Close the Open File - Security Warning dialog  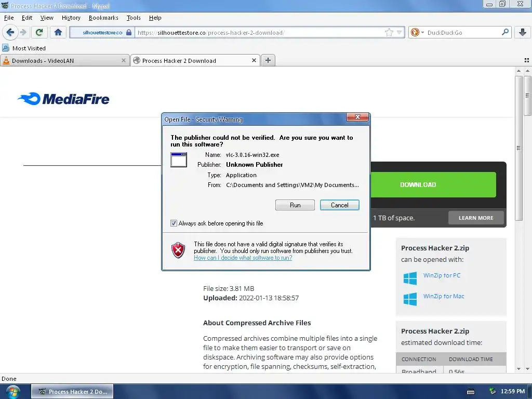357,117
